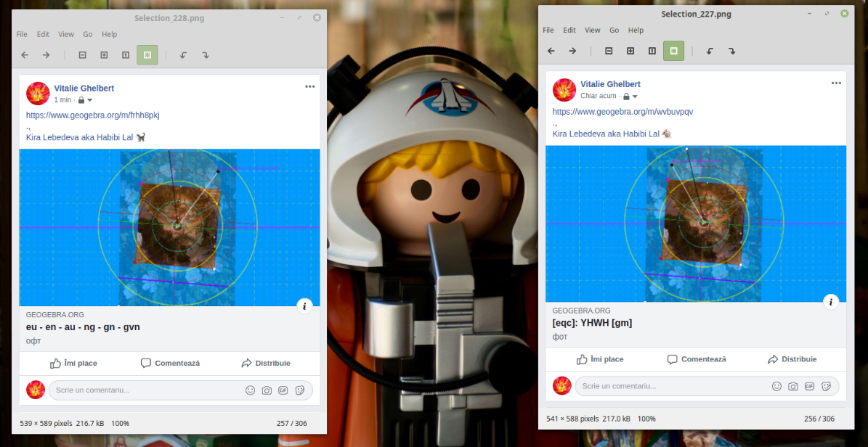Click 'Chiar acum' timestamp in 227 window
868x447 pixels.
click(599, 97)
